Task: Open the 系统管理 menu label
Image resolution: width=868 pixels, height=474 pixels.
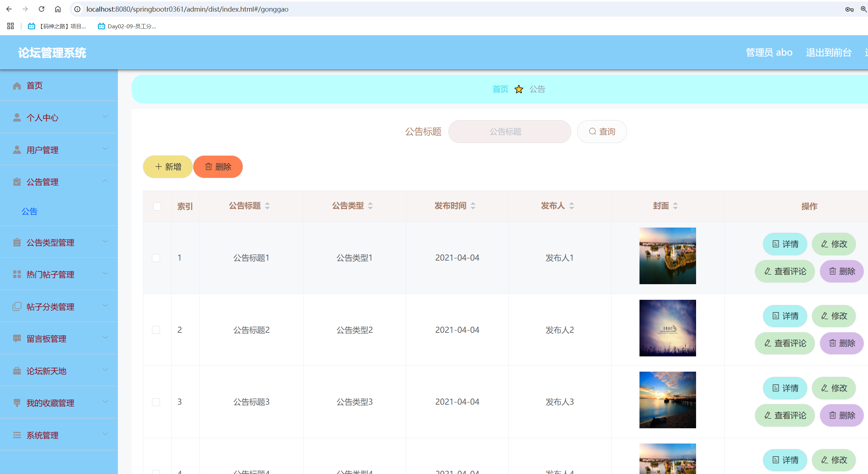Action: pyautogui.click(x=42, y=435)
